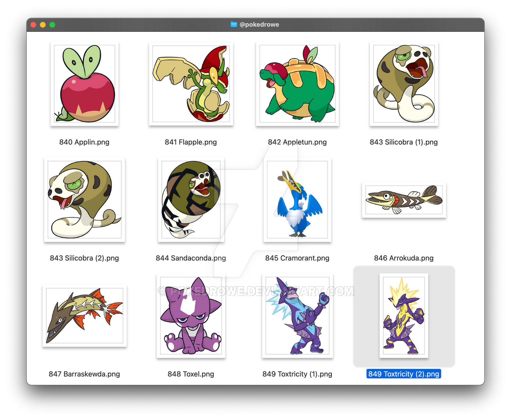Screen dimensions: 511x420
Task: Click the selected label 849 Toxtricity (2).png
Action: point(404,374)
